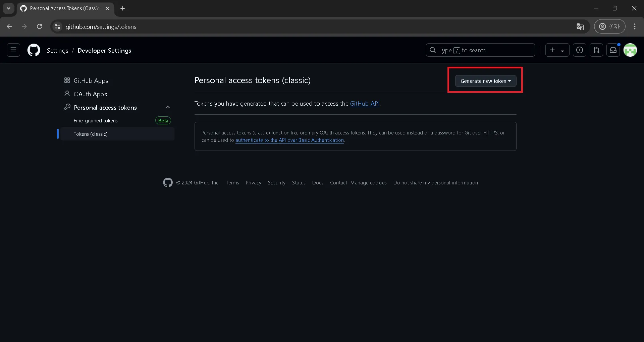Click Manage cookies in the footer
Viewport: 644px width, 342px height.
369,183
